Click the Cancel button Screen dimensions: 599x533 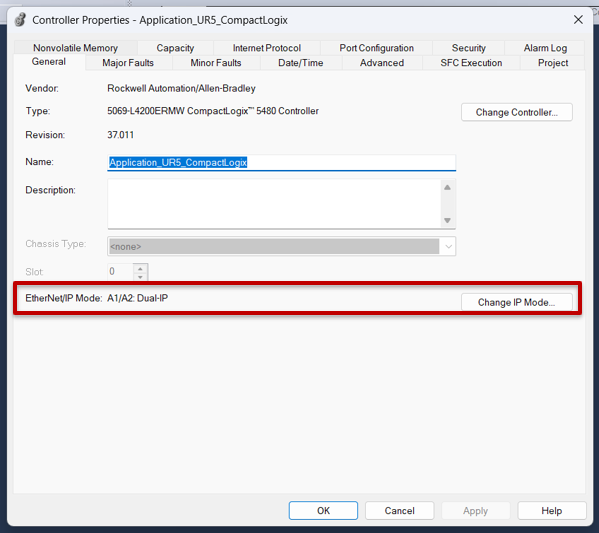click(x=399, y=511)
